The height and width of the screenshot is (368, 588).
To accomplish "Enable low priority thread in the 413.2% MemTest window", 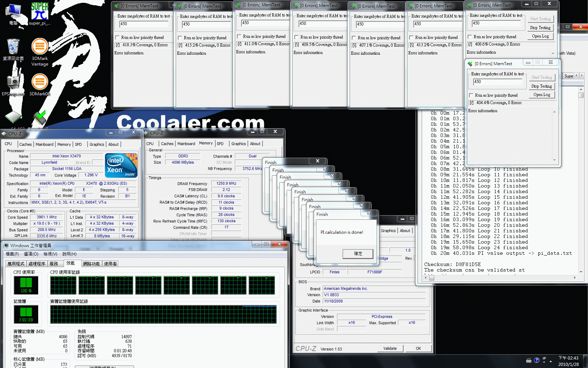I will tap(412, 38).
